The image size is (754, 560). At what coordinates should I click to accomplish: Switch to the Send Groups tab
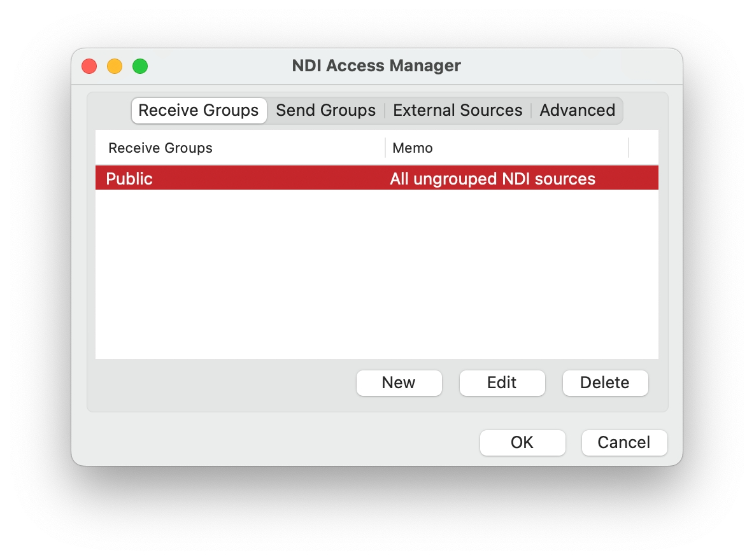pos(325,110)
